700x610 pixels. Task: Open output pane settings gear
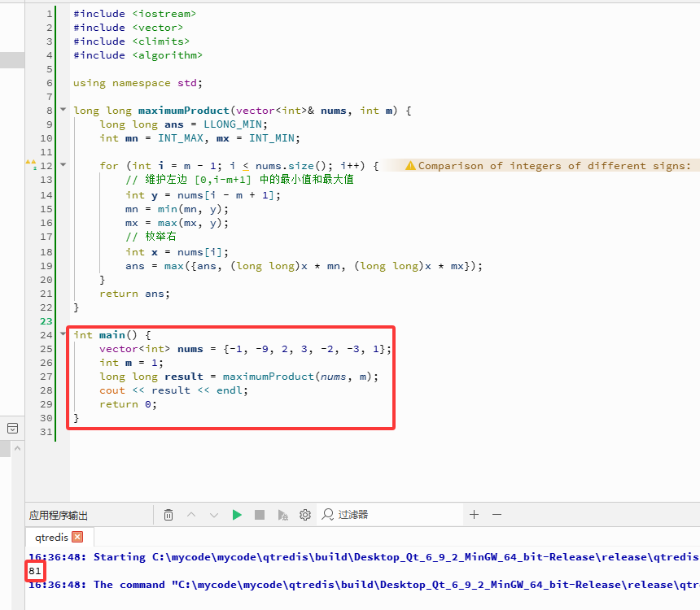pyautogui.click(x=305, y=515)
